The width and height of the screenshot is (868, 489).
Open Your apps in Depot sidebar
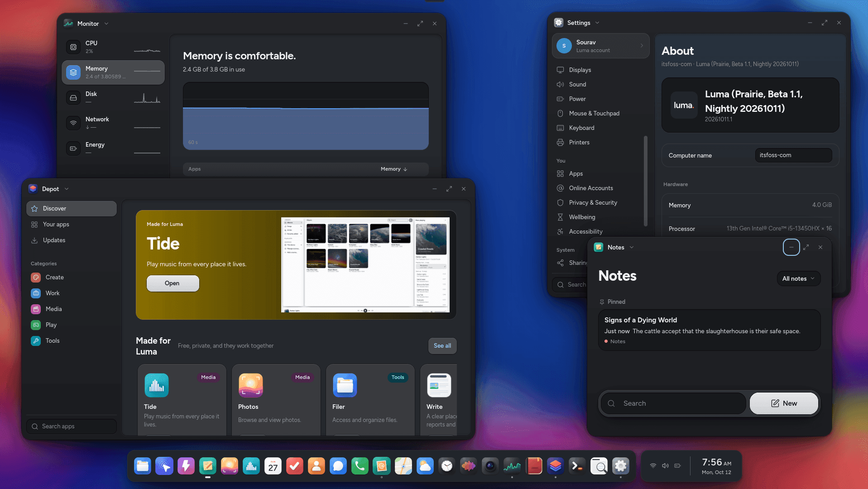(x=72, y=224)
